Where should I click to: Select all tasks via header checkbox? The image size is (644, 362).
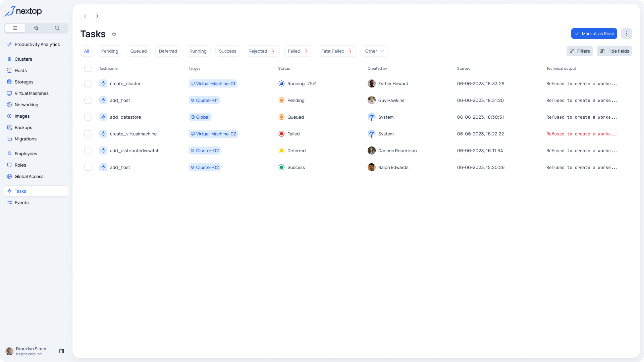point(88,68)
